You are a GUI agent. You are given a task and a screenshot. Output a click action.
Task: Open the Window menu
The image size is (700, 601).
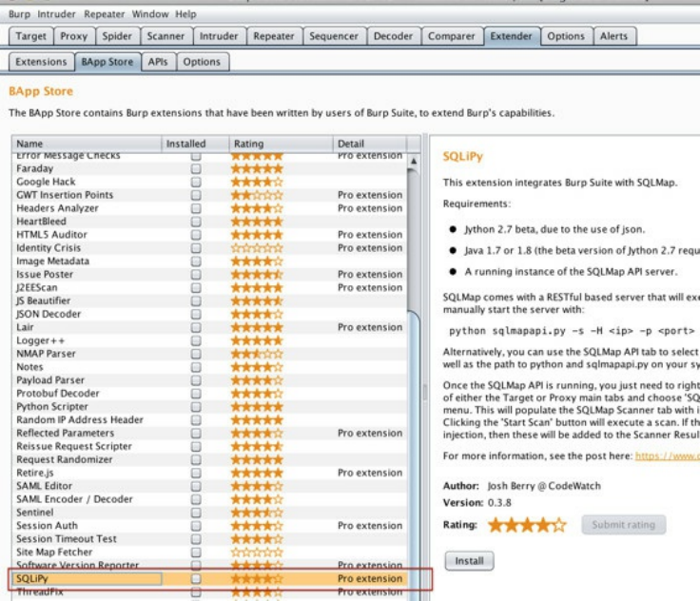point(150,14)
